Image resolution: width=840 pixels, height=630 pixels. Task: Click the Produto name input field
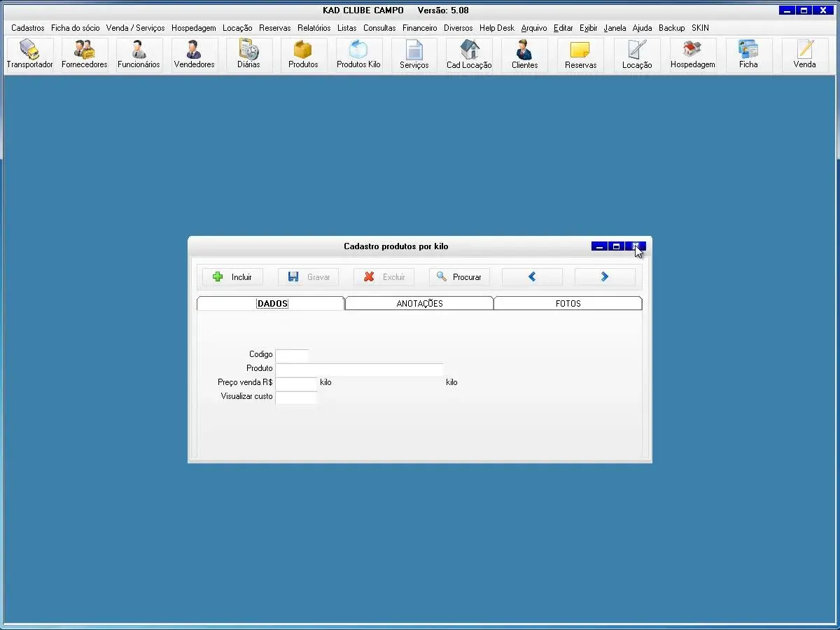[359, 369]
